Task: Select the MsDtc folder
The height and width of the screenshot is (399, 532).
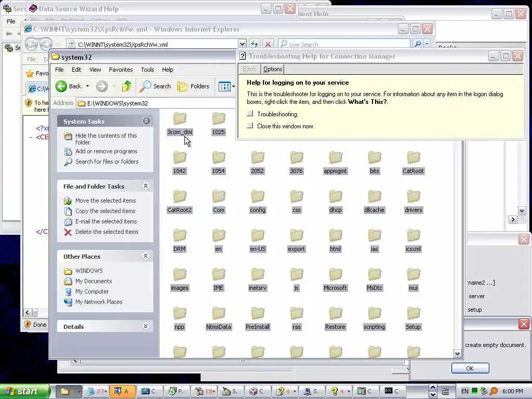Action: click(374, 280)
